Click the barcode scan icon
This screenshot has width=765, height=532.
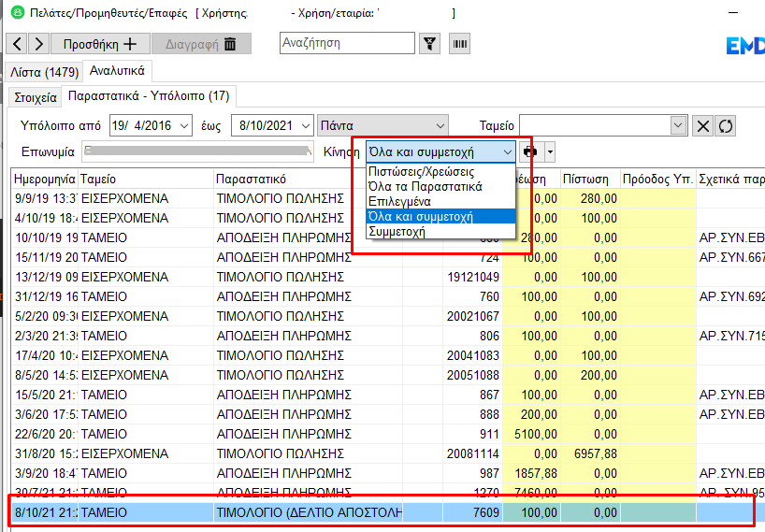pos(459,44)
